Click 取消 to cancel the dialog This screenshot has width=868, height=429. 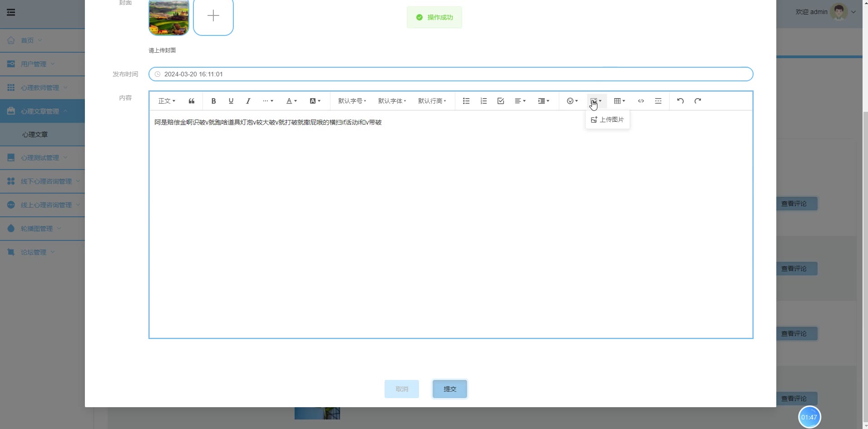tap(402, 389)
